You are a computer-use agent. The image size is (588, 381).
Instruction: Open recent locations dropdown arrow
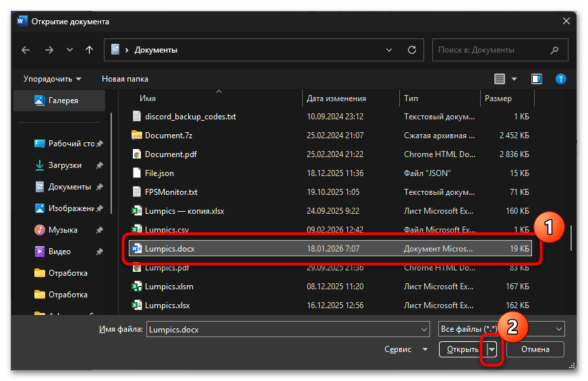coord(69,50)
